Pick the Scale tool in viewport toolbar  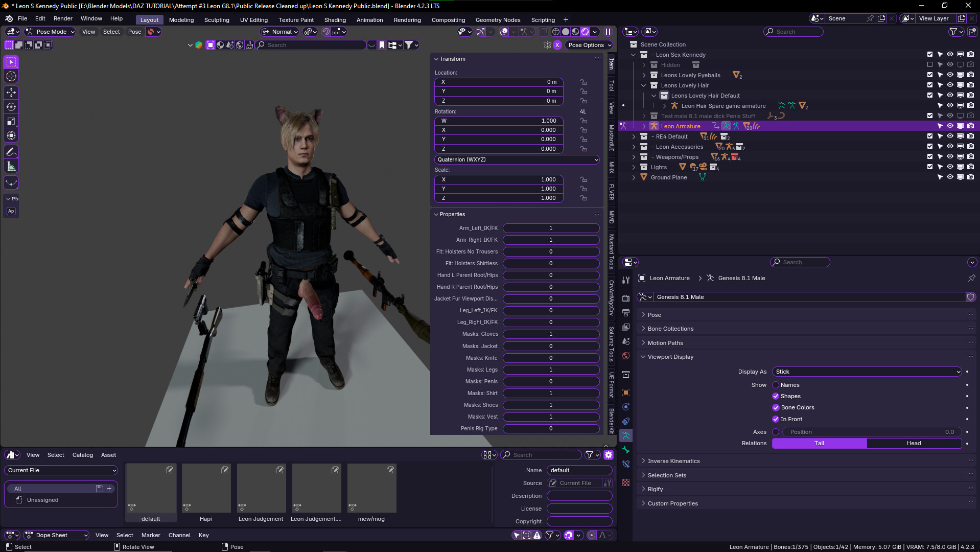click(x=11, y=121)
